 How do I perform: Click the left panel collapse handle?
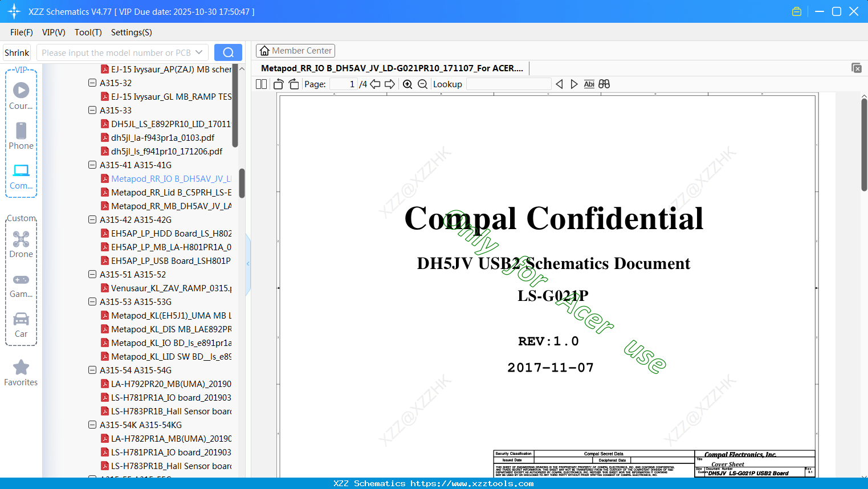[x=248, y=264]
